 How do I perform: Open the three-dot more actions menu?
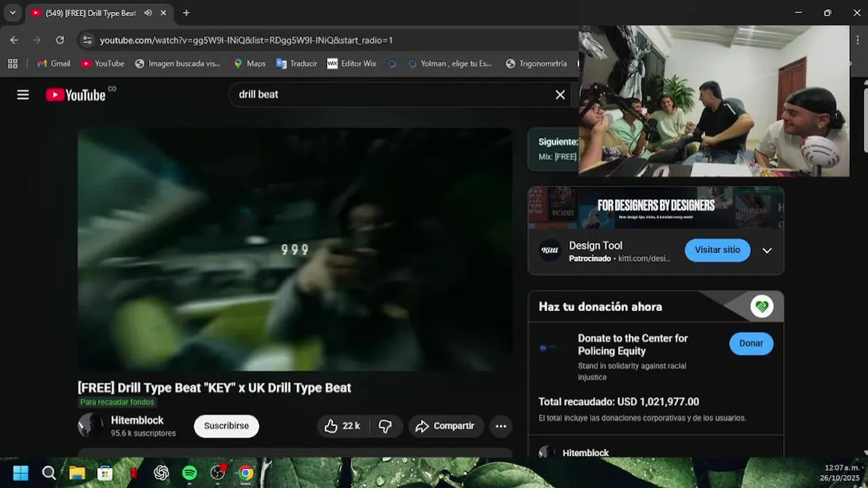coord(500,426)
